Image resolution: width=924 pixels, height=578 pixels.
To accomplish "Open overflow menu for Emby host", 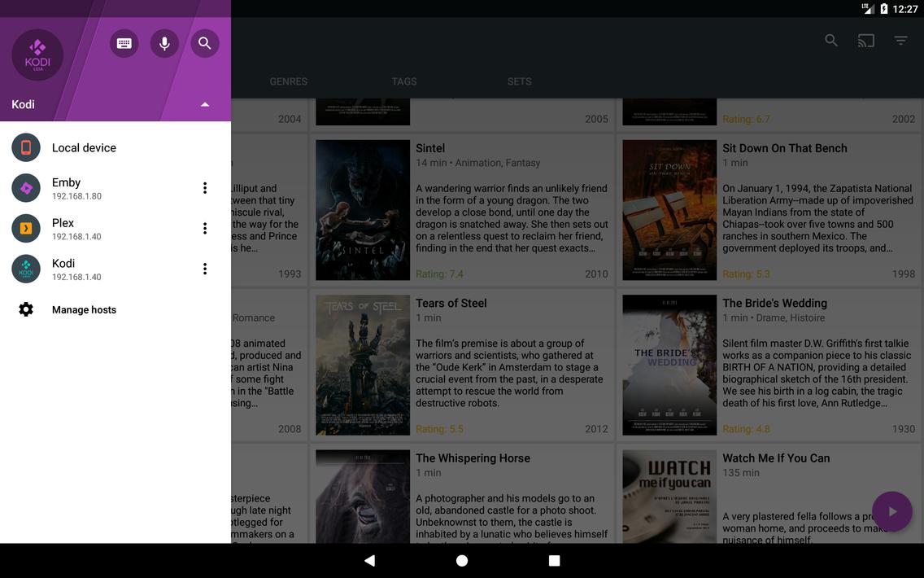I will (x=204, y=188).
